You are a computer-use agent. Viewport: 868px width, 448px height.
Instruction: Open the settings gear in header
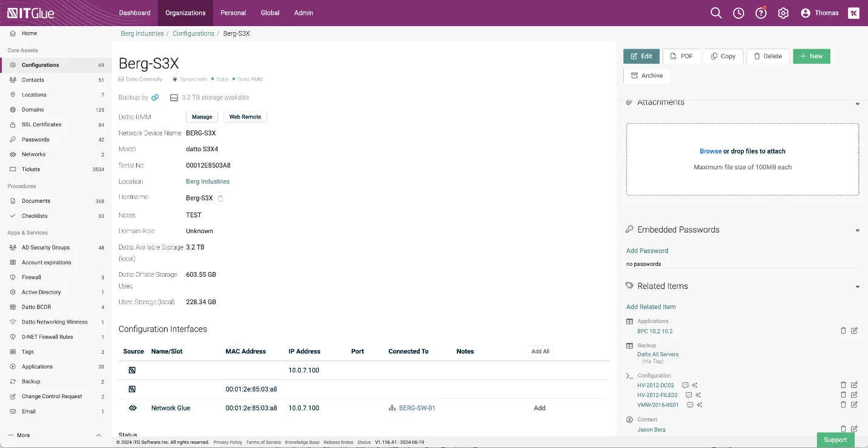click(783, 13)
